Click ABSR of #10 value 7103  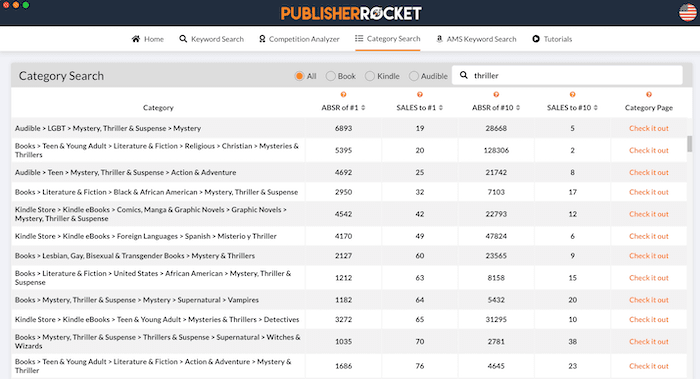click(x=496, y=192)
